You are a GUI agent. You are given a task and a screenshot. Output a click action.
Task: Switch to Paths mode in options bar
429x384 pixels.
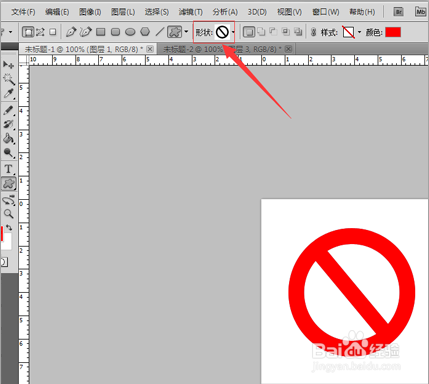click(40, 32)
